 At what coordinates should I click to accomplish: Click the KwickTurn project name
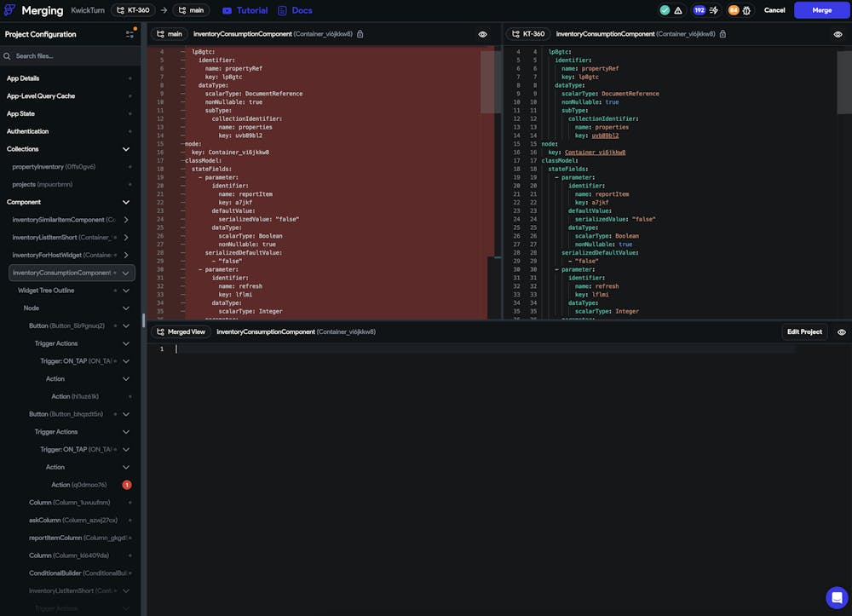(x=88, y=10)
